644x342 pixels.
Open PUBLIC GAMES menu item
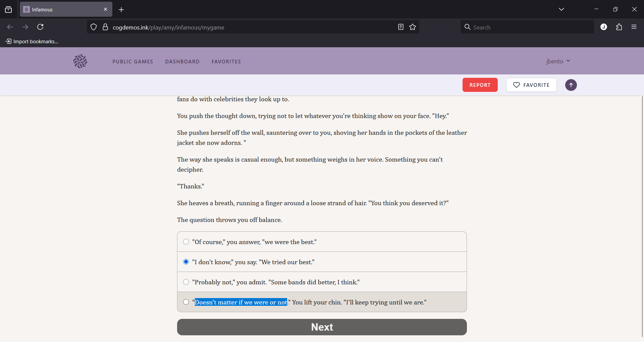[x=133, y=62]
